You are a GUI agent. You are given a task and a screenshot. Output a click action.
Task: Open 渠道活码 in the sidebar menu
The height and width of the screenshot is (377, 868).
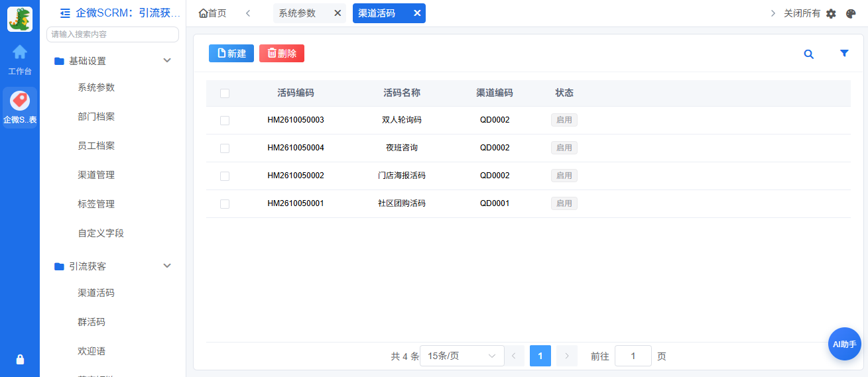point(96,293)
